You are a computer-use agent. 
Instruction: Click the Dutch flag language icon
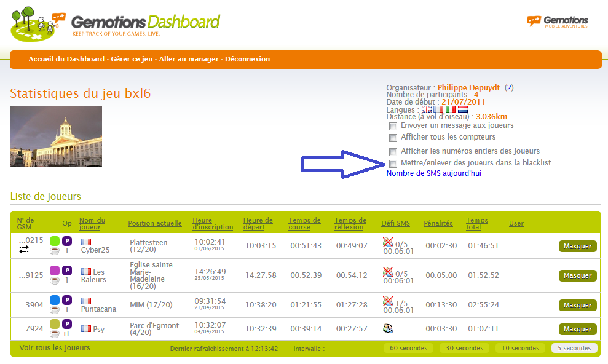(463, 109)
